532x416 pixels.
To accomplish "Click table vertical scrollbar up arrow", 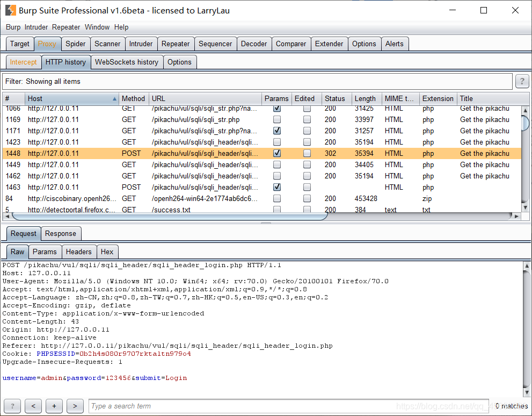I will click(x=525, y=110).
